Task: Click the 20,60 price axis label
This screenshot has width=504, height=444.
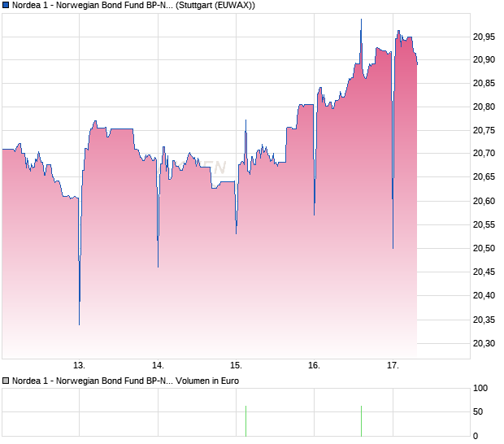Action: point(484,201)
